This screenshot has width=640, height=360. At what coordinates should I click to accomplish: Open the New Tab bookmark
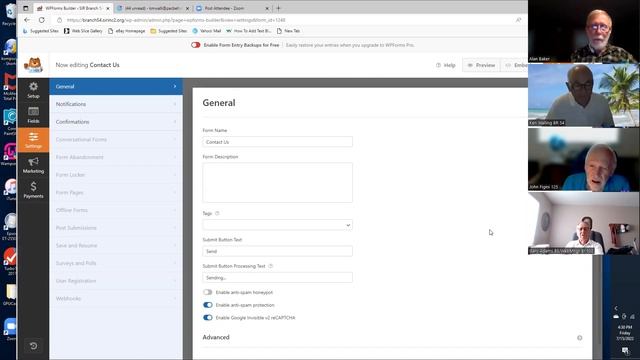pyautogui.click(x=288, y=31)
